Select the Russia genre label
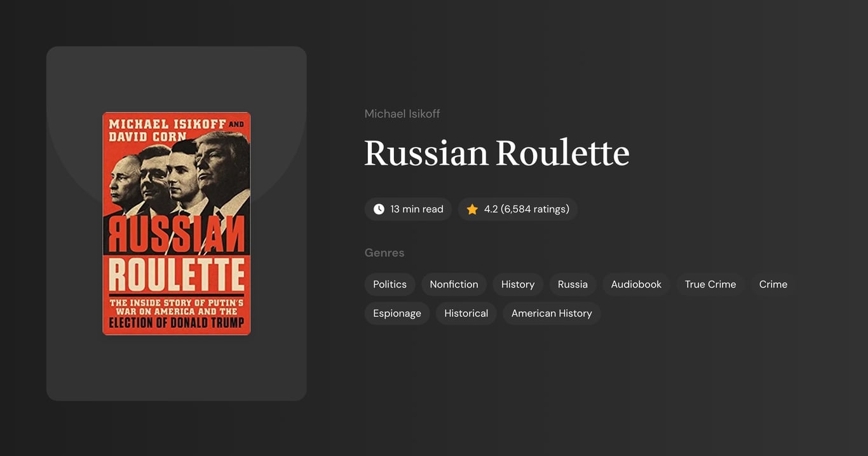Viewport: 868px width, 456px height. coord(572,284)
